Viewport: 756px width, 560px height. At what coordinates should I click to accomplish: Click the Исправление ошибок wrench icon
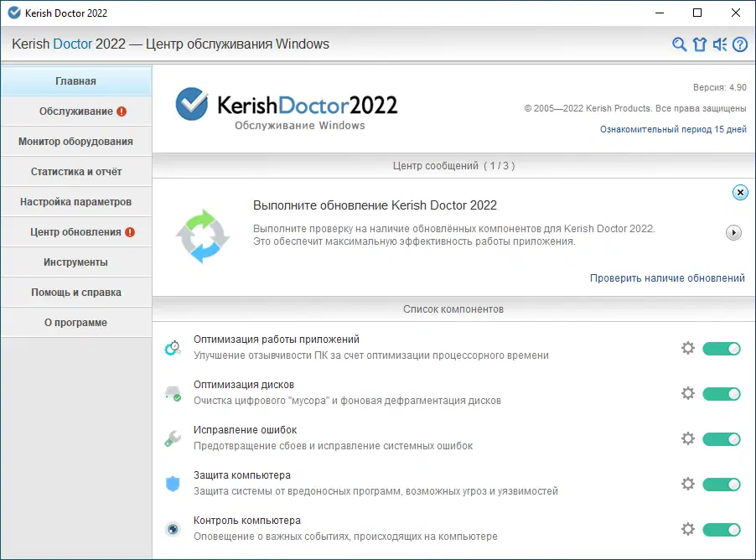(x=173, y=438)
